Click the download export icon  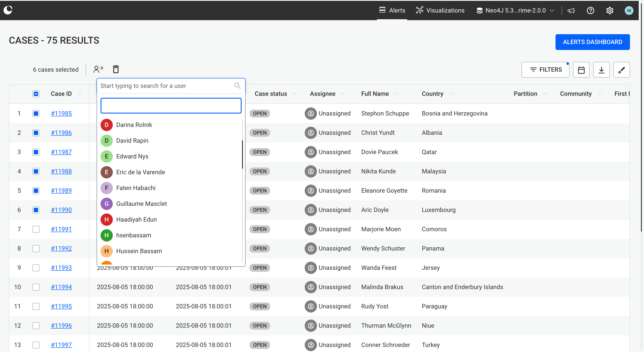(601, 70)
